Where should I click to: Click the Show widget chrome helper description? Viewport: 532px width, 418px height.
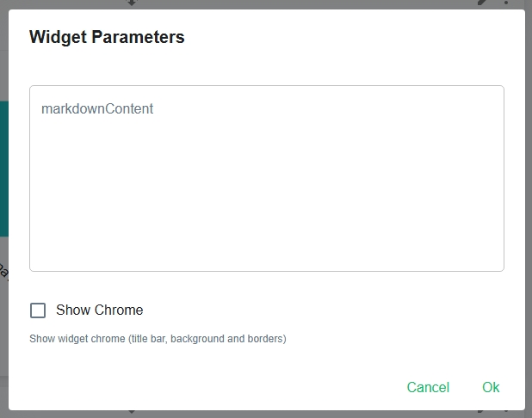tap(158, 339)
